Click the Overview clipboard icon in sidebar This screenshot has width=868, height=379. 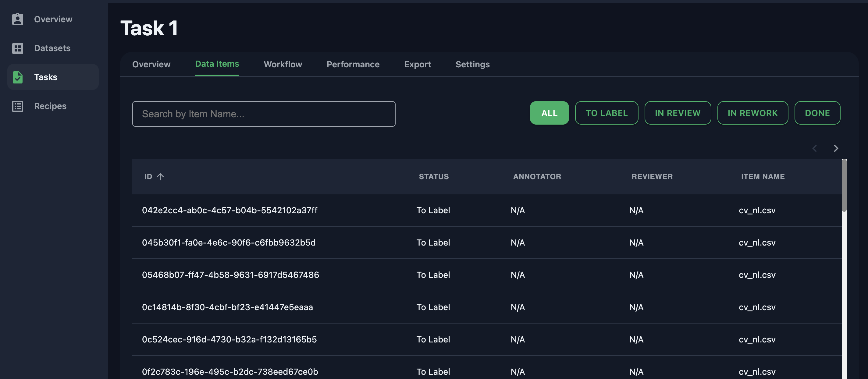[x=17, y=19]
